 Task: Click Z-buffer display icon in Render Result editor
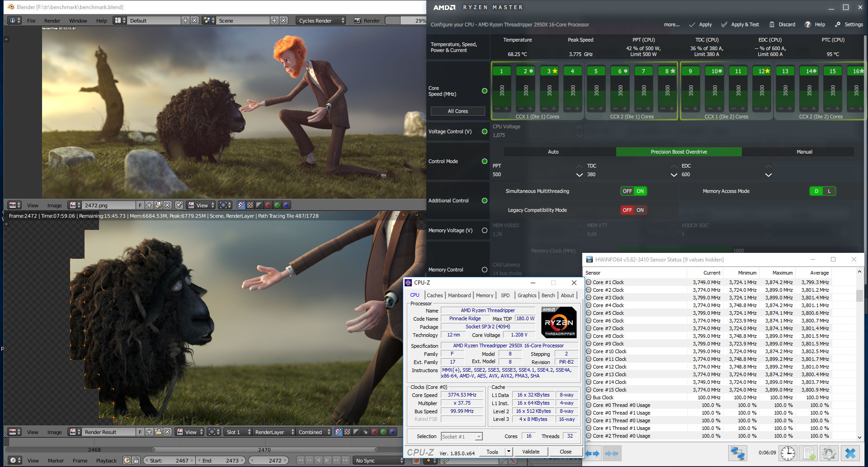(x=365, y=432)
